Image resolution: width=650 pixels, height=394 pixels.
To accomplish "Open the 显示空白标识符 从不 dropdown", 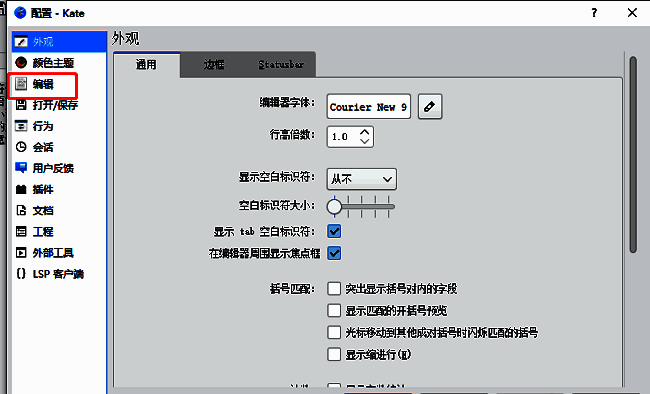I will 361,179.
